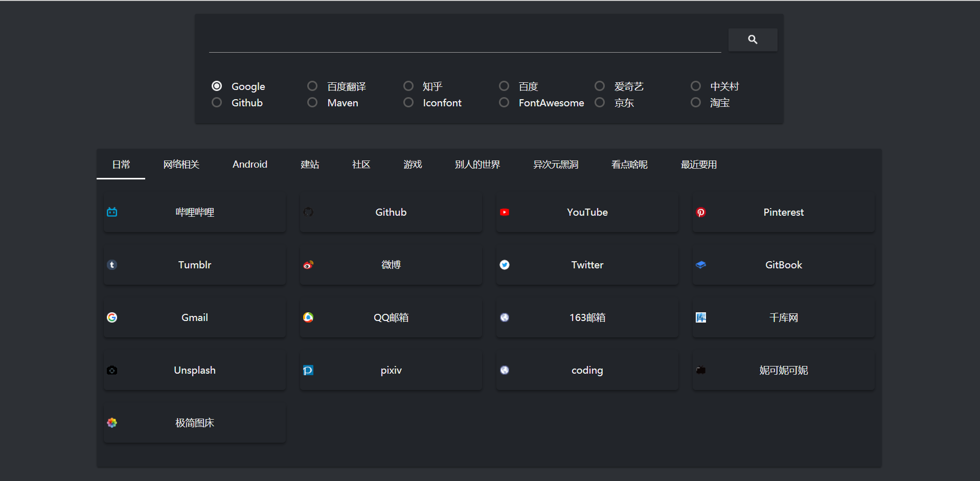The image size is (980, 481).
Task: Click the Twitter bird icon
Action: tap(505, 265)
